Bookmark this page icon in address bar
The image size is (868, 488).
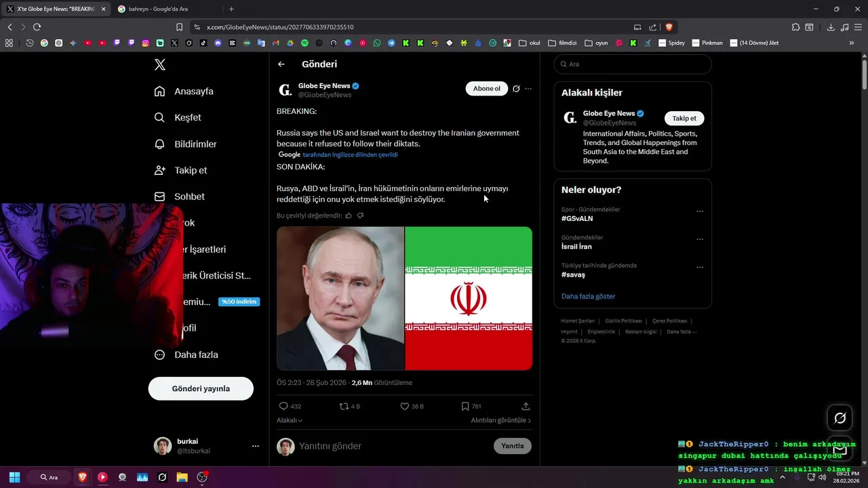(179, 27)
